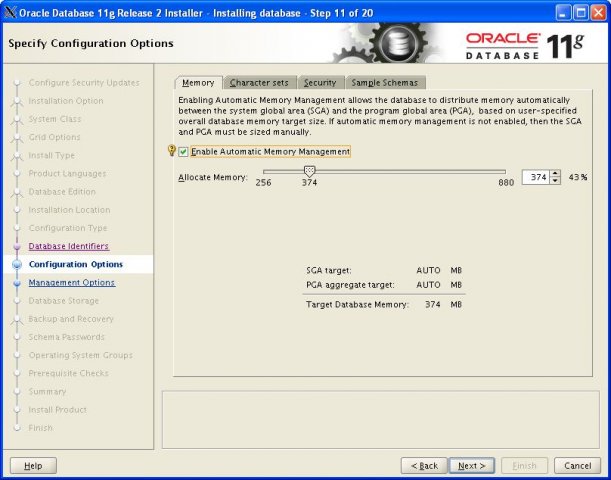Click the memory value input field showing 374
Image resolution: width=611 pixels, height=480 pixels.
[536, 177]
